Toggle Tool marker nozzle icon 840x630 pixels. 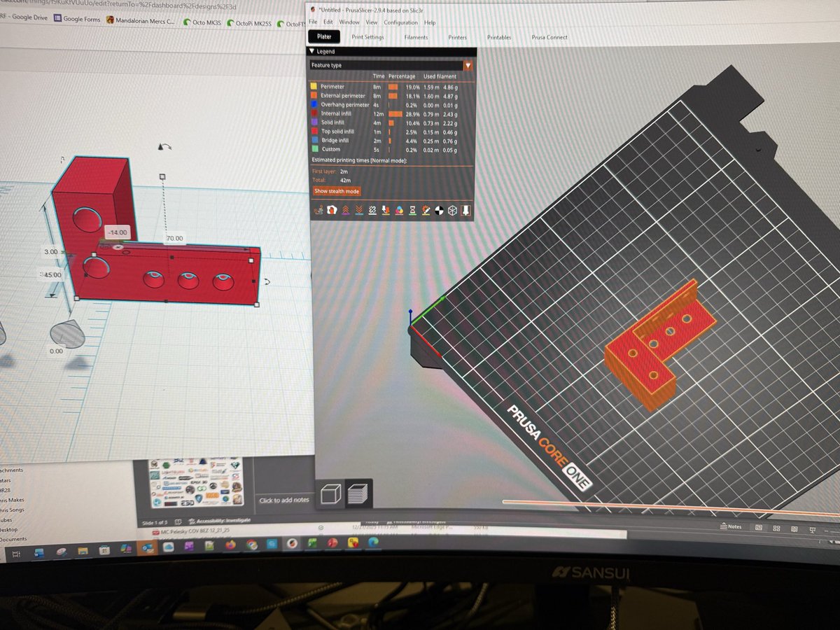465,210
